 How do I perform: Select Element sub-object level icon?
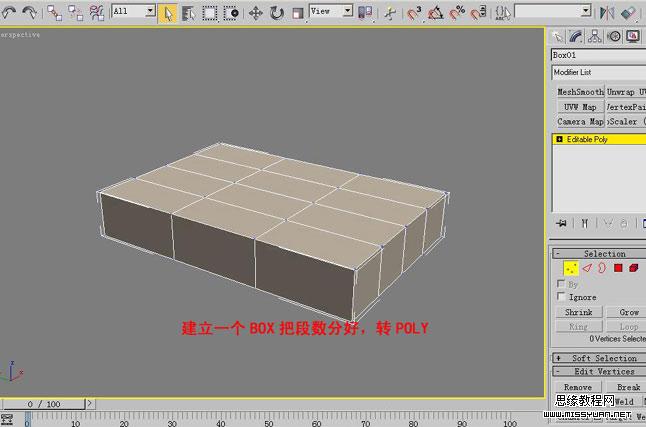point(633,268)
